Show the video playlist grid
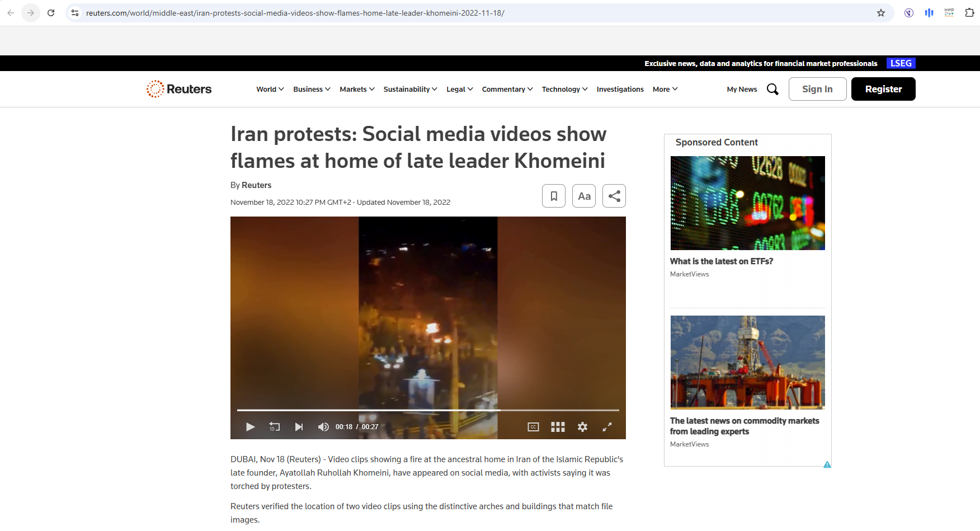The height and width of the screenshot is (531, 980). tap(558, 427)
